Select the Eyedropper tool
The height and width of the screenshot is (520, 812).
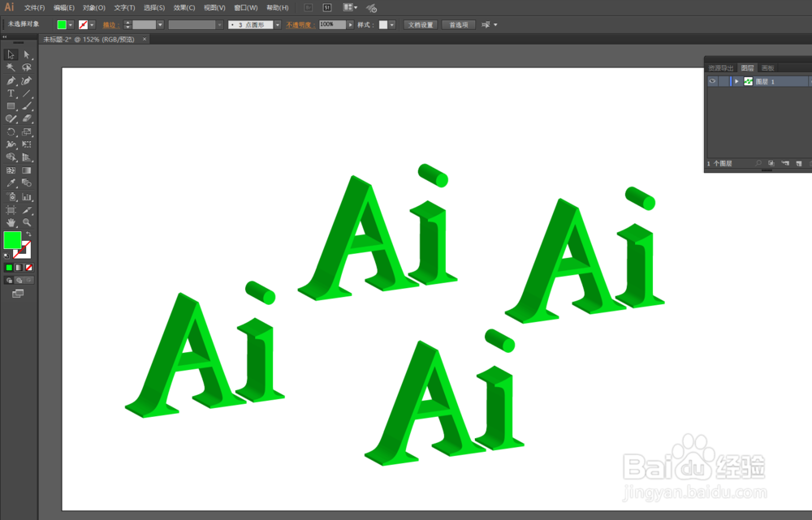(11, 183)
